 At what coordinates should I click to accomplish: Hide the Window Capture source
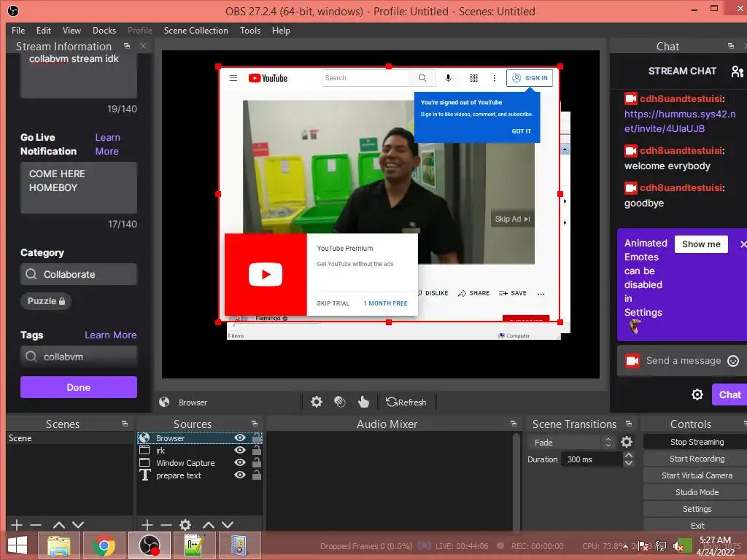(239, 462)
